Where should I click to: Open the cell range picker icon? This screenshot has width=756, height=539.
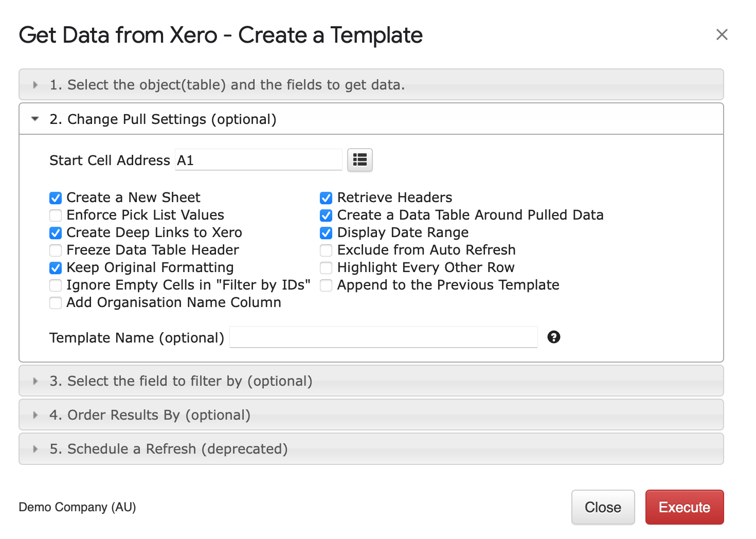coord(360,160)
